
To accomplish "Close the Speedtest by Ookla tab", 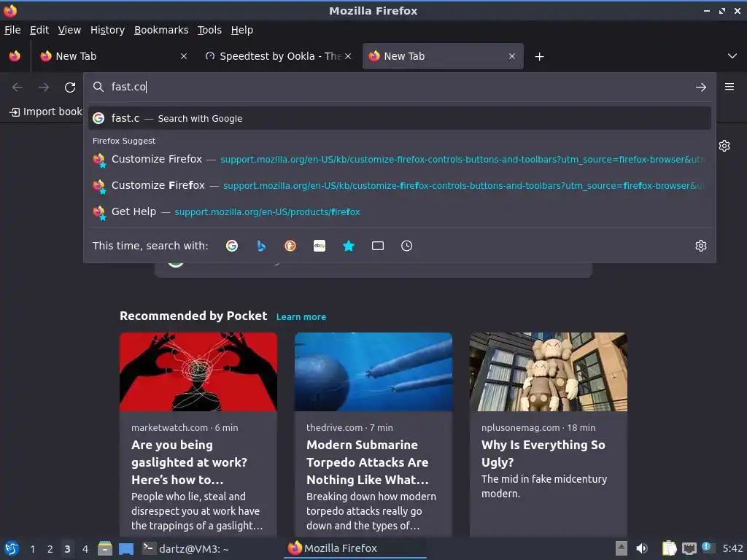I will pos(348,56).
